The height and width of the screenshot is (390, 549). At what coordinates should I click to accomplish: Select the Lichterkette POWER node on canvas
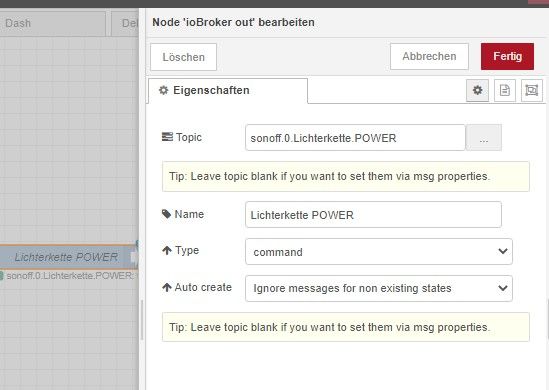68,257
